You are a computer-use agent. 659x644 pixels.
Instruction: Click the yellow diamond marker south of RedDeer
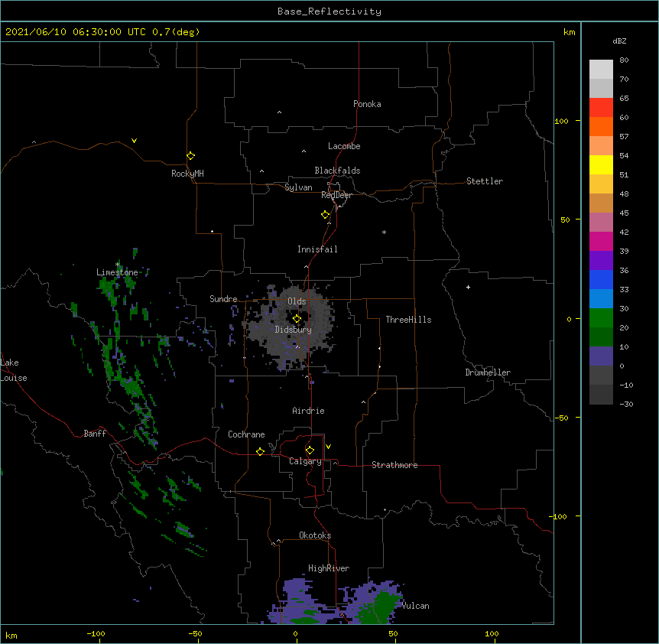pyautogui.click(x=325, y=215)
